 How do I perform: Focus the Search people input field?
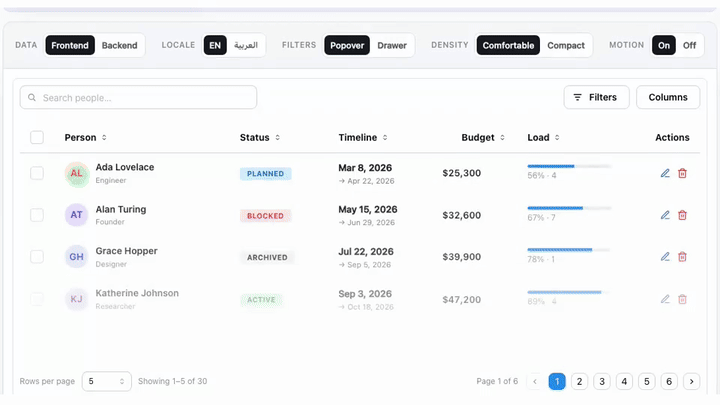click(x=138, y=97)
